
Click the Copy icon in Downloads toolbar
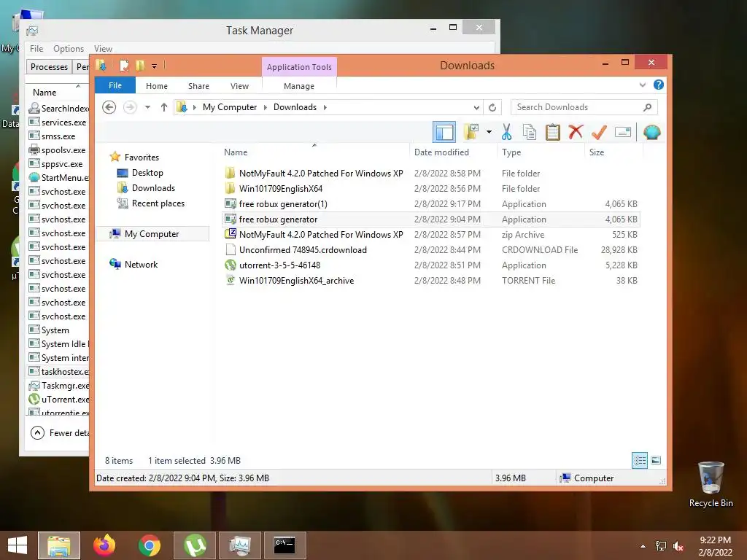(530, 132)
